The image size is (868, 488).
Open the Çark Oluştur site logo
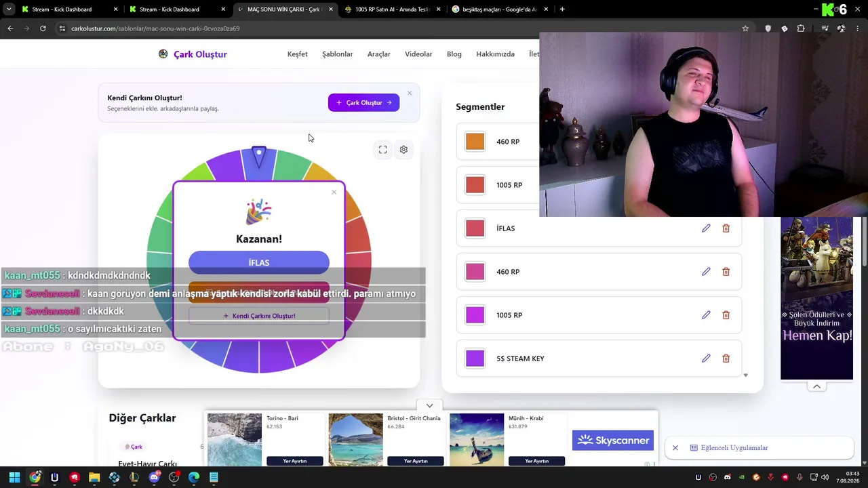(193, 54)
